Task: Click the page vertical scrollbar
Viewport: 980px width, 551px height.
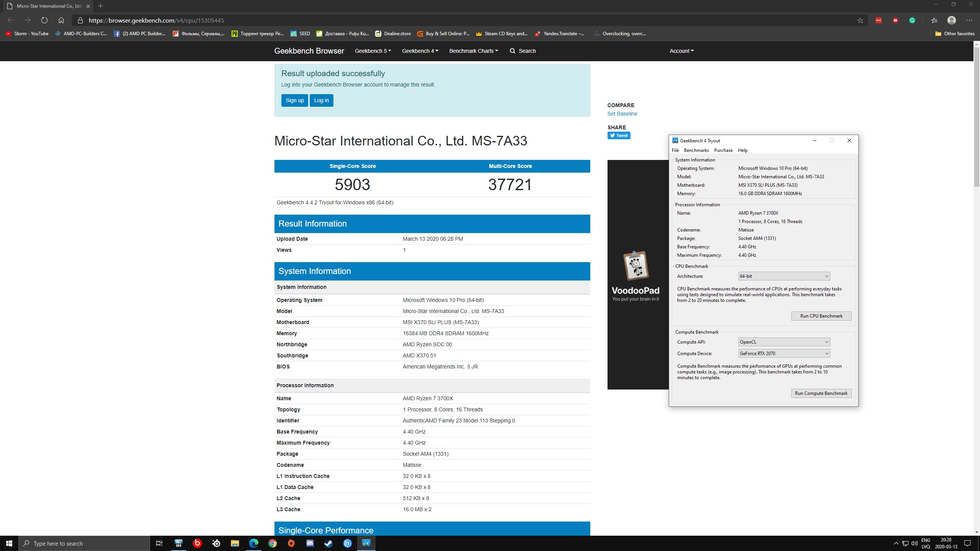Action: (x=977, y=117)
